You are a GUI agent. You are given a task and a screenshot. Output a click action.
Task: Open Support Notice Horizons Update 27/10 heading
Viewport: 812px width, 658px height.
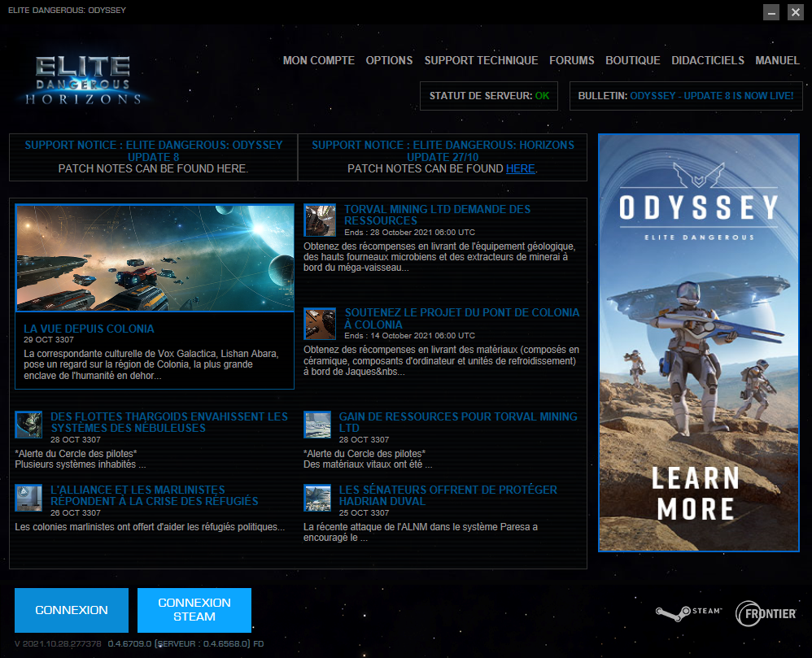tap(443, 150)
